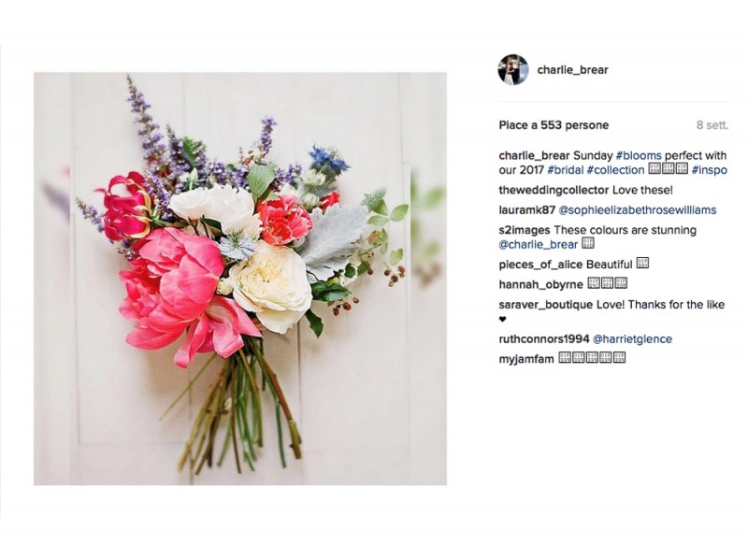Screen dimensions: 748x560
Task: Follow the @charlie_brear mention in comment
Action: pos(539,244)
